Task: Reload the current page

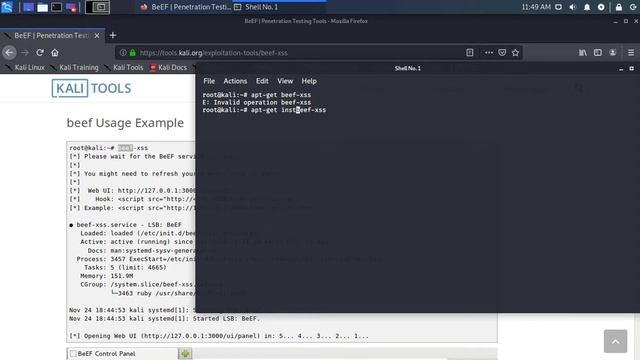Action: pyautogui.click(x=40, y=53)
